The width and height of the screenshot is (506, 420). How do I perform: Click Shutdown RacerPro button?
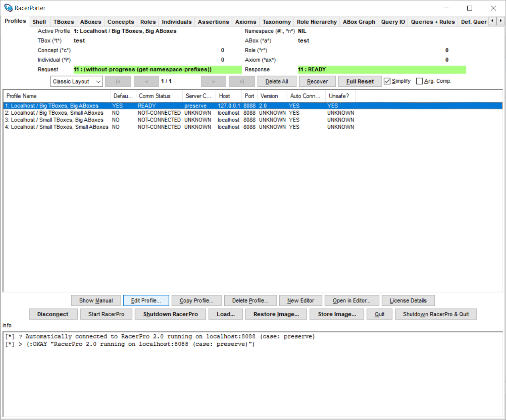point(171,314)
